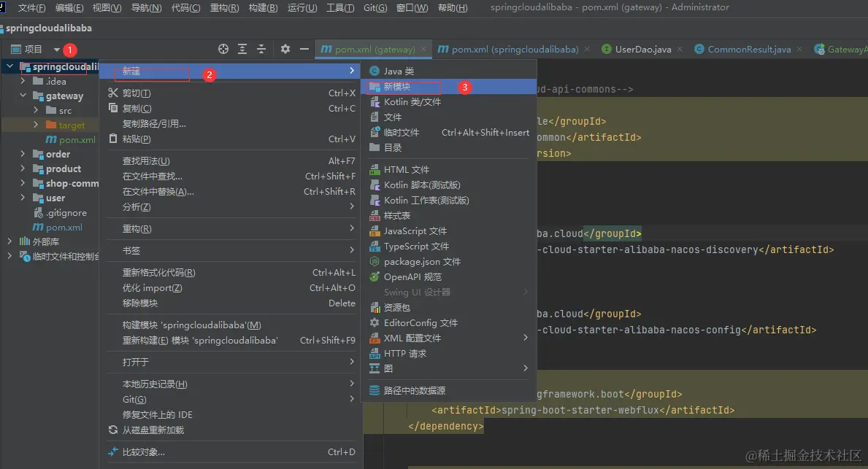Image resolution: width=868 pixels, height=469 pixels.
Task: Open 本地历史记录(H) submenu
Action: (x=231, y=384)
